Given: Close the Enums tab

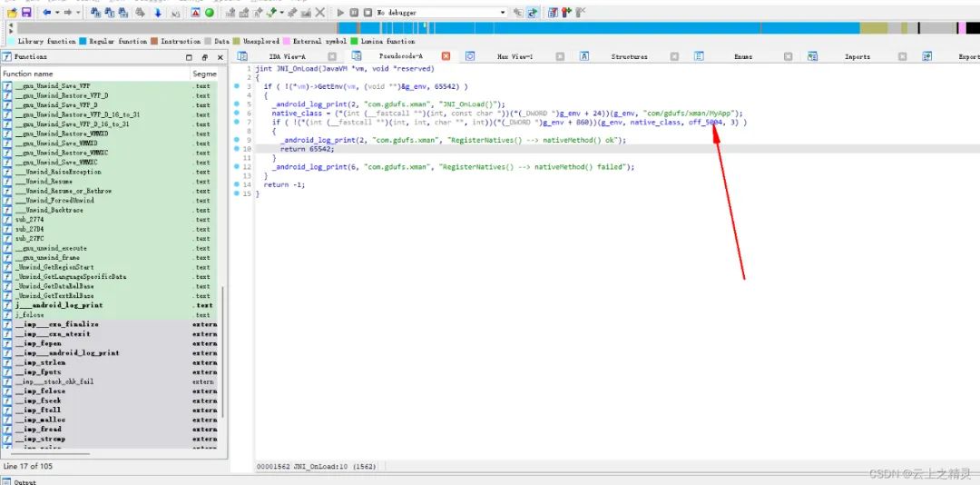Looking at the screenshot, I should (789, 56).
